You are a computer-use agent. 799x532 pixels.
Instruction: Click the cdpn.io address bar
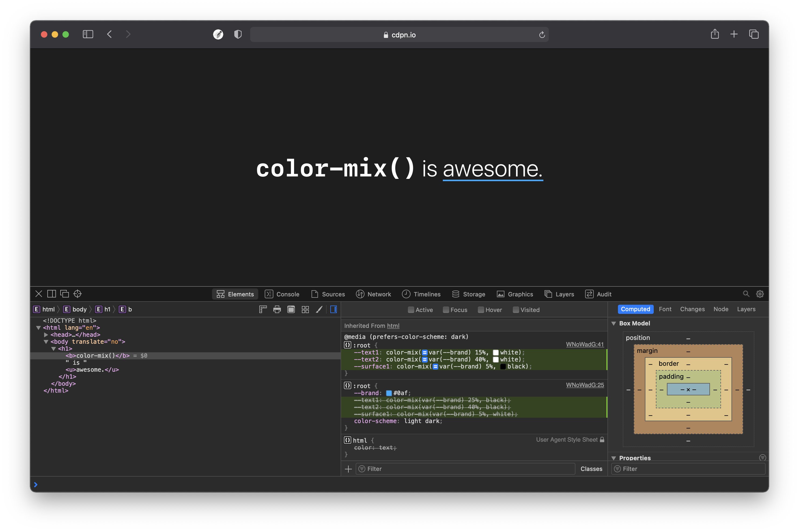pyautogui.click(x=399, y=35)
